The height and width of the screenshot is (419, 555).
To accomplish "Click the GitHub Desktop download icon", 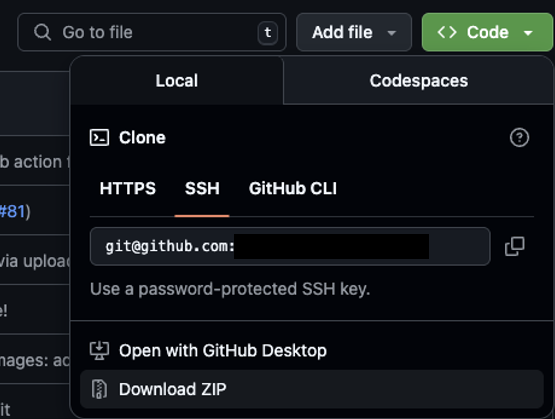I will (99, 351).
